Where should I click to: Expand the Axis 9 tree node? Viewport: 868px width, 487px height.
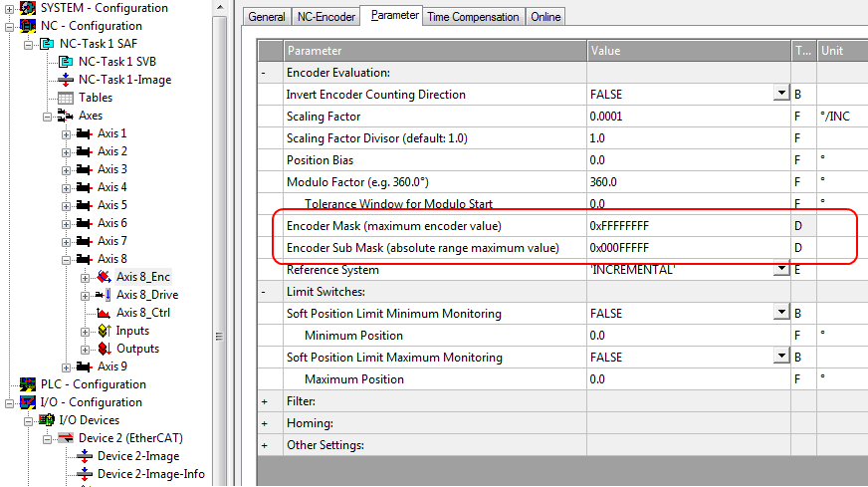(66, 367)
